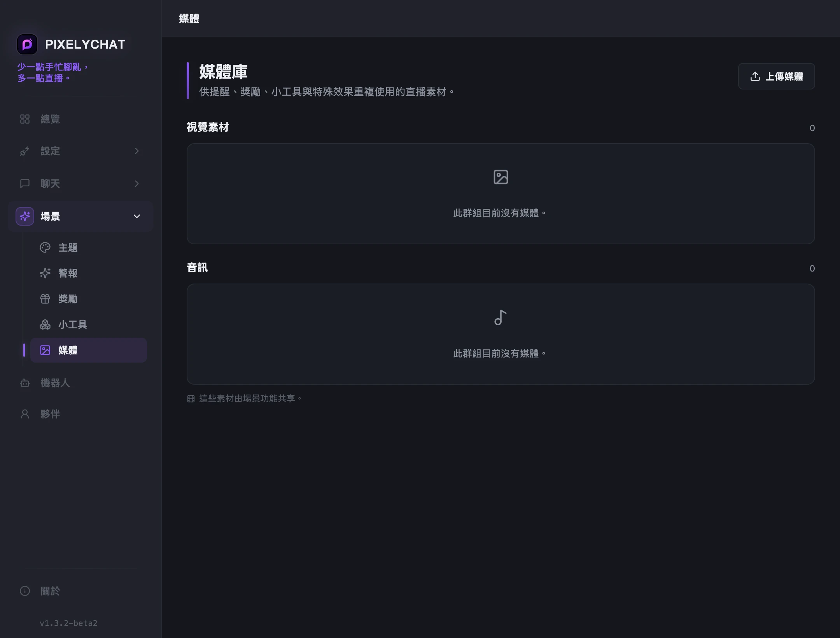Expand the 聊天 submenu chevron
Screen dimensions: 840x638
click(136, 184)
